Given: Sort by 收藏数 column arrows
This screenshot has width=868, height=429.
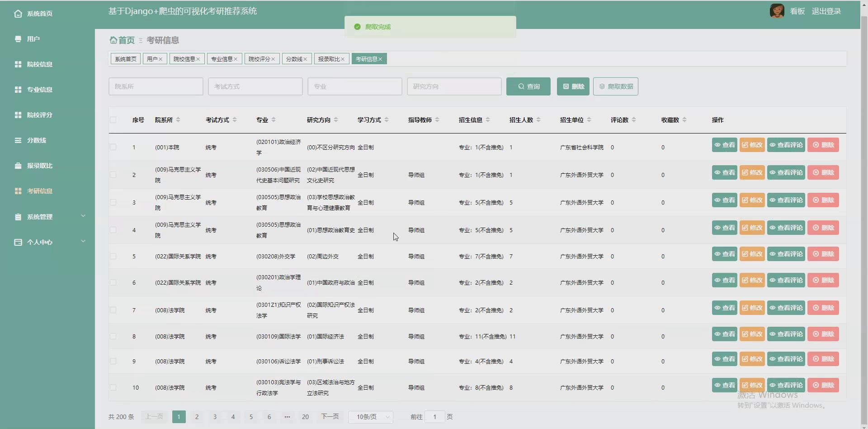Looking at the screenshot, I should click(684, 120).
